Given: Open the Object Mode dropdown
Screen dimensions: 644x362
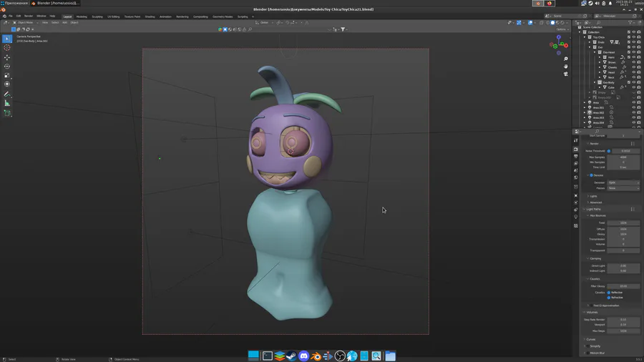Looking at the screenshot, I should 26,23.
